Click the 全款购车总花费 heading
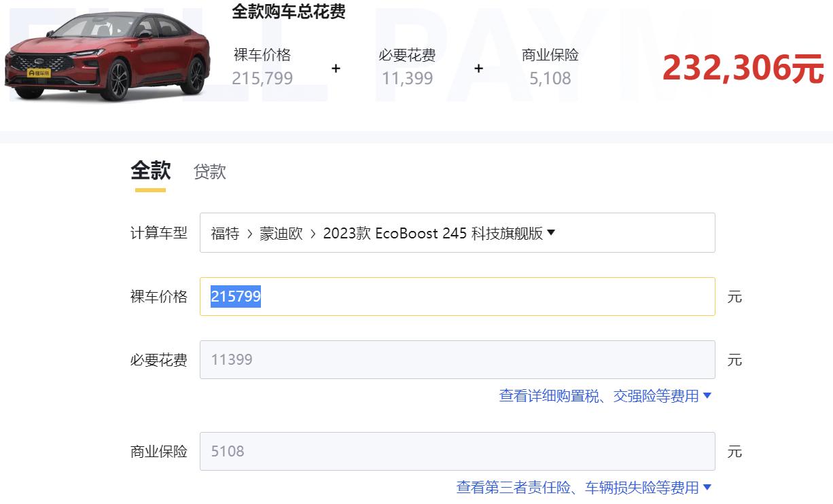Viewport: 833px width, 504px height. 289,12
